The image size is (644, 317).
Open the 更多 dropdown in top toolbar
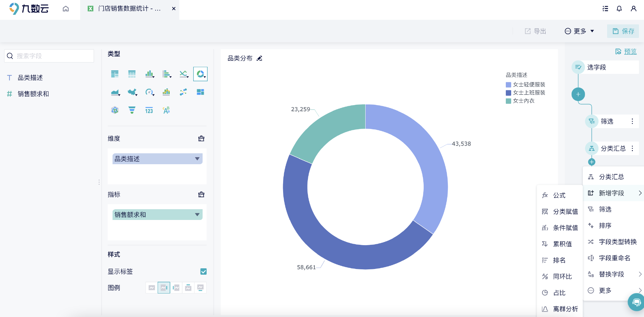tap(579, 31)
